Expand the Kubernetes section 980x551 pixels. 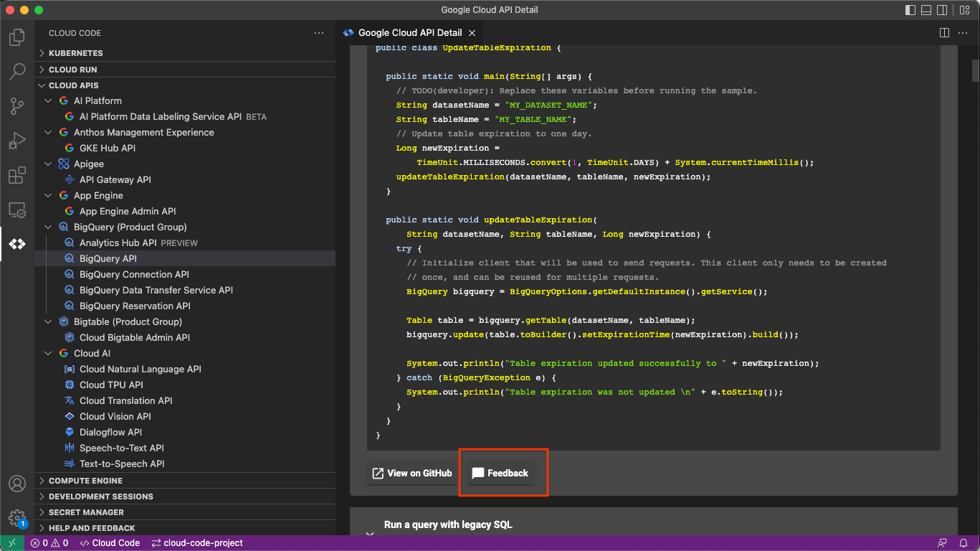coord(185,53)
